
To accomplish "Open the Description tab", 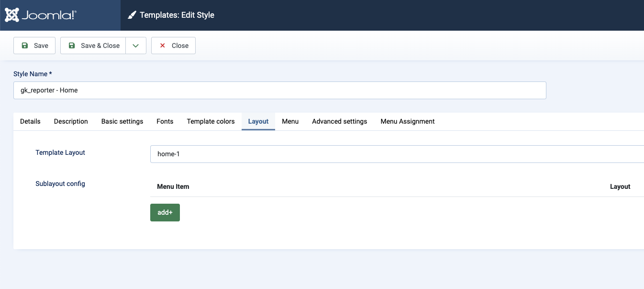I will 71,121.
